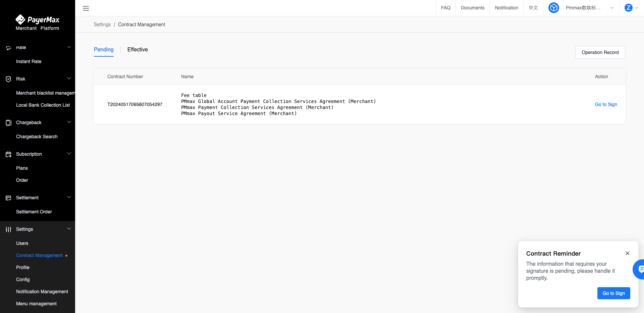Click PMmax Global Account Payment Collection text
This screenshot has width=644, height=313.
point(278,102)
